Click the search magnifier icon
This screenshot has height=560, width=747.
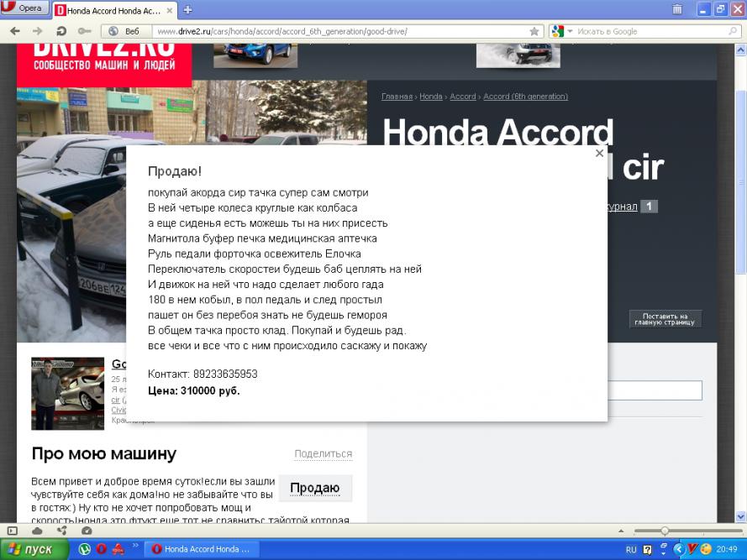click(733, 31)
